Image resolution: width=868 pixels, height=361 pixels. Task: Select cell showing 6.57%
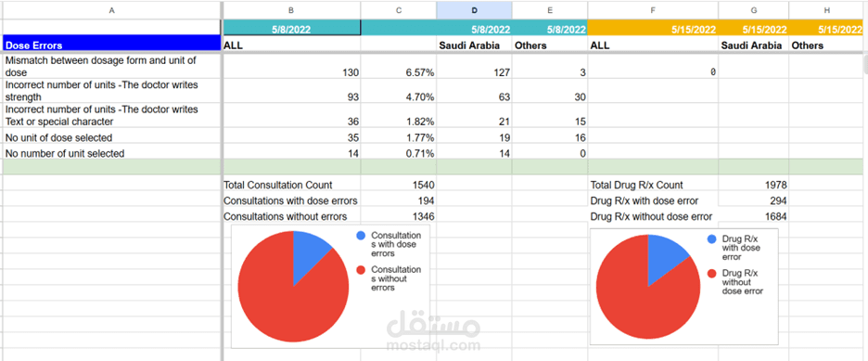pyautogui.click(x=399, y=67)
